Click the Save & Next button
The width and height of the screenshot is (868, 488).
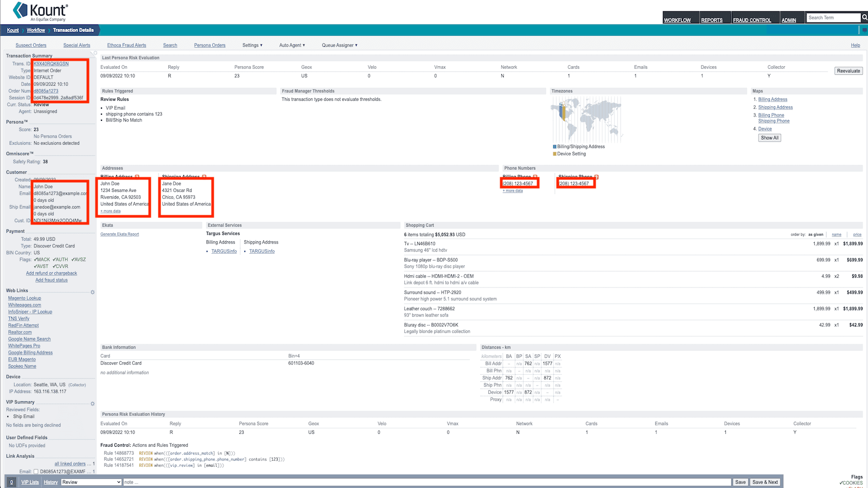pyautogui.click(x=765, y=482)
